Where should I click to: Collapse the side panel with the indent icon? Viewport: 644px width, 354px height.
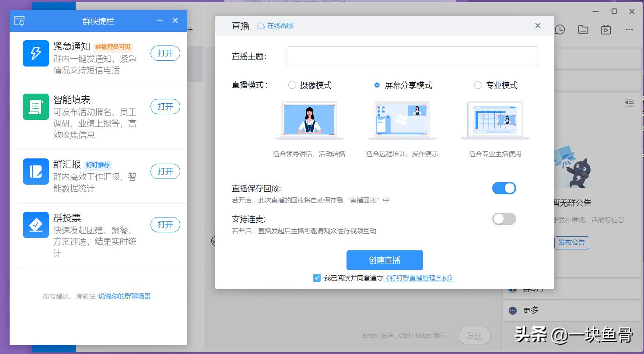[x=629, y=103]
